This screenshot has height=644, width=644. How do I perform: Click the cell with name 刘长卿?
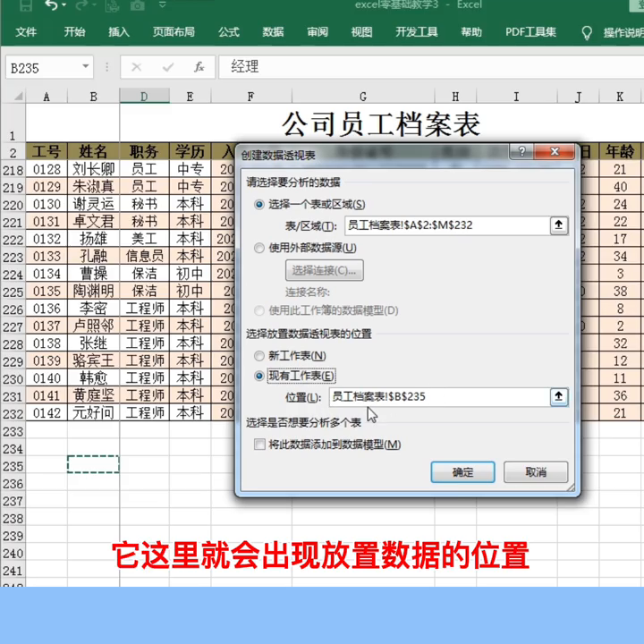tap(93, 169)
